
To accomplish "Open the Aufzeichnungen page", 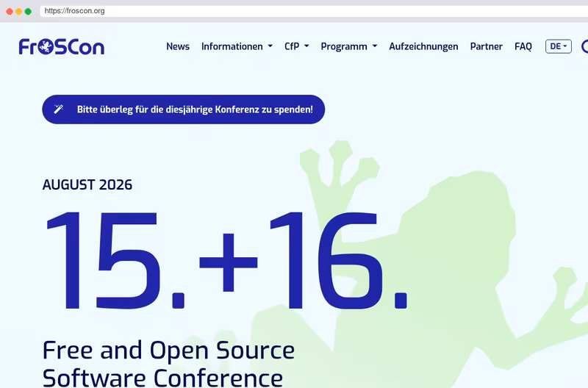I will [423, 46].
